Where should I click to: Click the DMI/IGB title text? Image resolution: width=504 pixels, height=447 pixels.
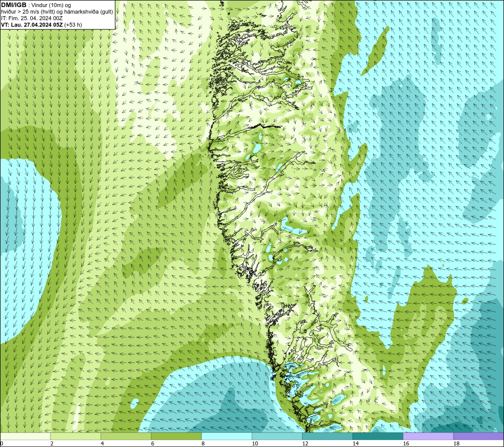(x=14, y=5)
